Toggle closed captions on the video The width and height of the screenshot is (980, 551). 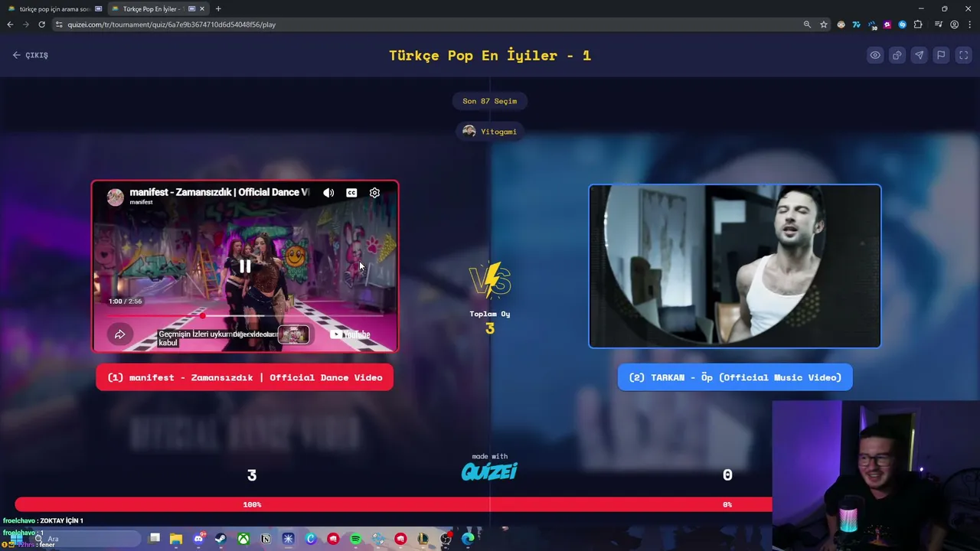(351, 193)
